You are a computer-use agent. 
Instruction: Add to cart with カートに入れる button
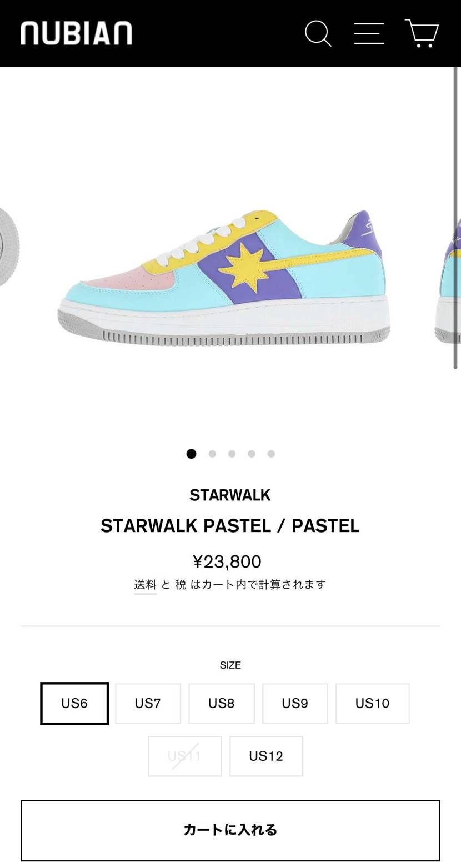[x=231, y=830]
